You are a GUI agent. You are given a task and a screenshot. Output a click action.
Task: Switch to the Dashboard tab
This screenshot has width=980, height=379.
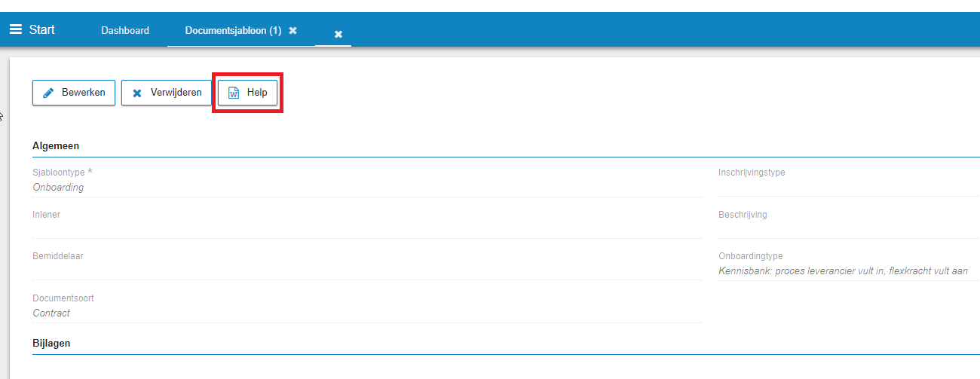coord(125,30)
